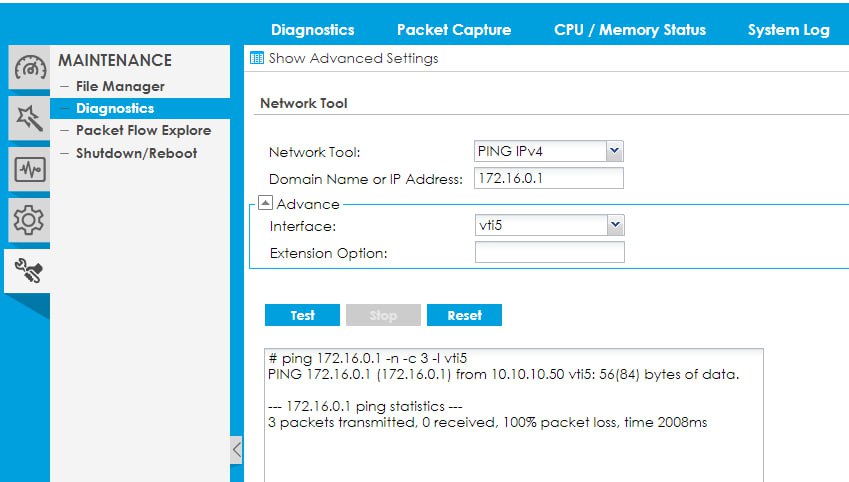Open the Monitor waveform sidebar icon
The image size is (849, 482).
coord(26,168)
